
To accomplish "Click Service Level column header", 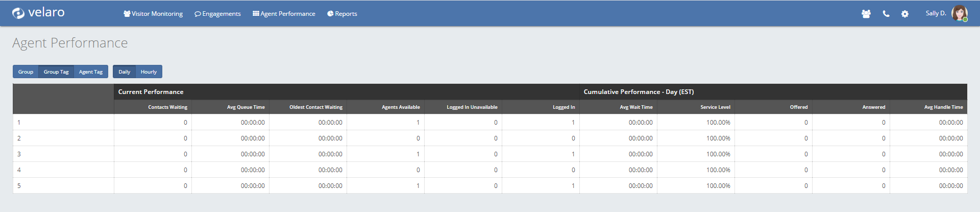I will (x=715, y=107).
